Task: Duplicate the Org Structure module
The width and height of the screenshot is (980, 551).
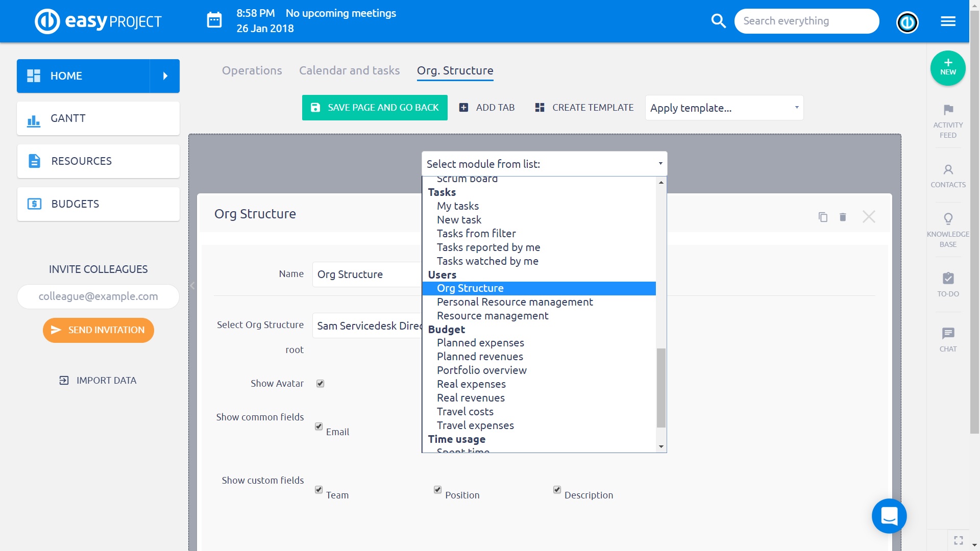Action: click(823, 217)
